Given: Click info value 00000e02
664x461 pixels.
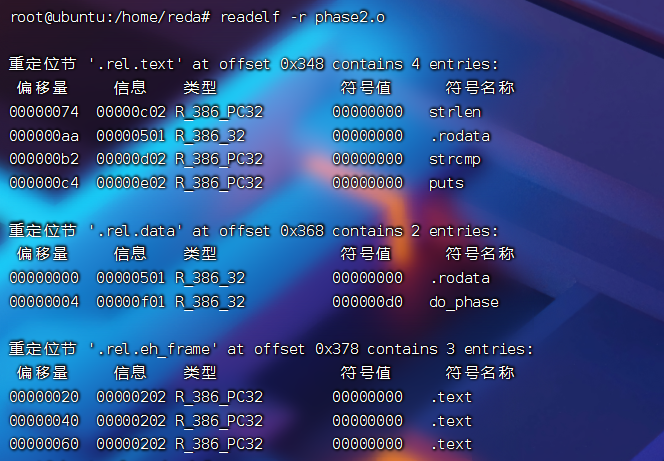Looking at the screenshot, I should click(x=131, y=183).
